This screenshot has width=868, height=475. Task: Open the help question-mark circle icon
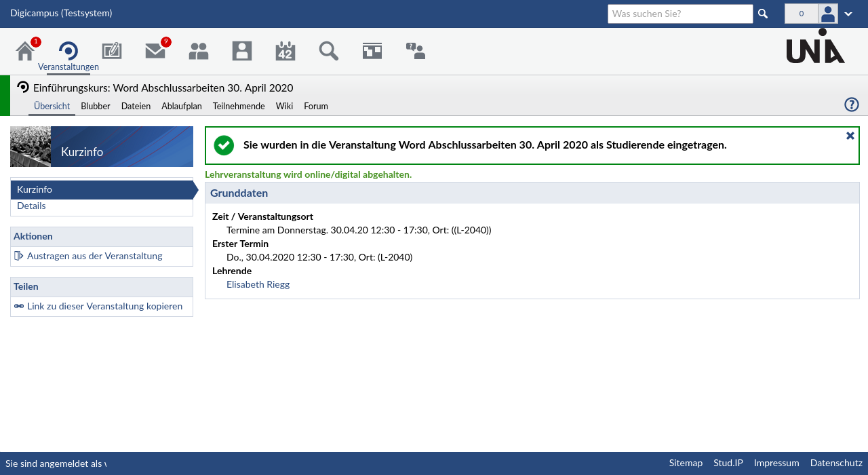(x=851, y=104)
